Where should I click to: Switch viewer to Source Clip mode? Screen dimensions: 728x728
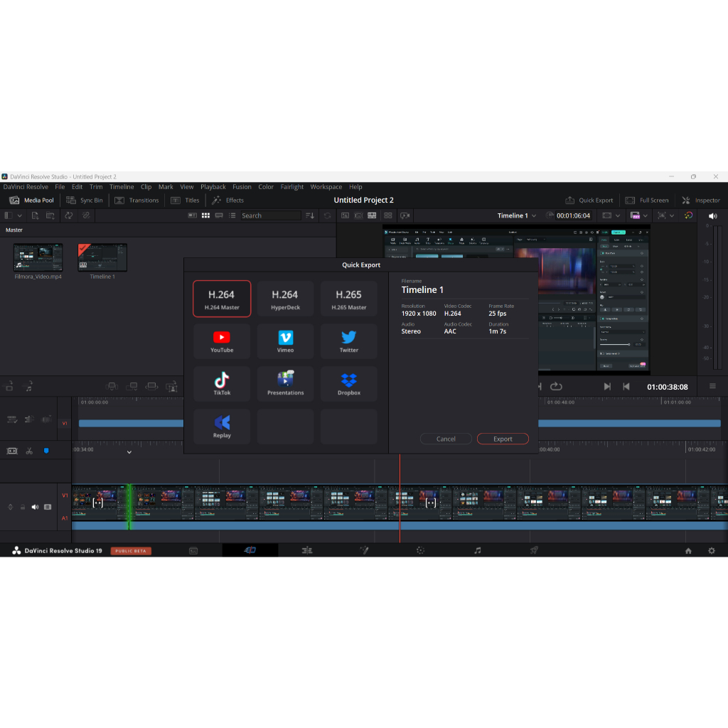coord(345,215)
